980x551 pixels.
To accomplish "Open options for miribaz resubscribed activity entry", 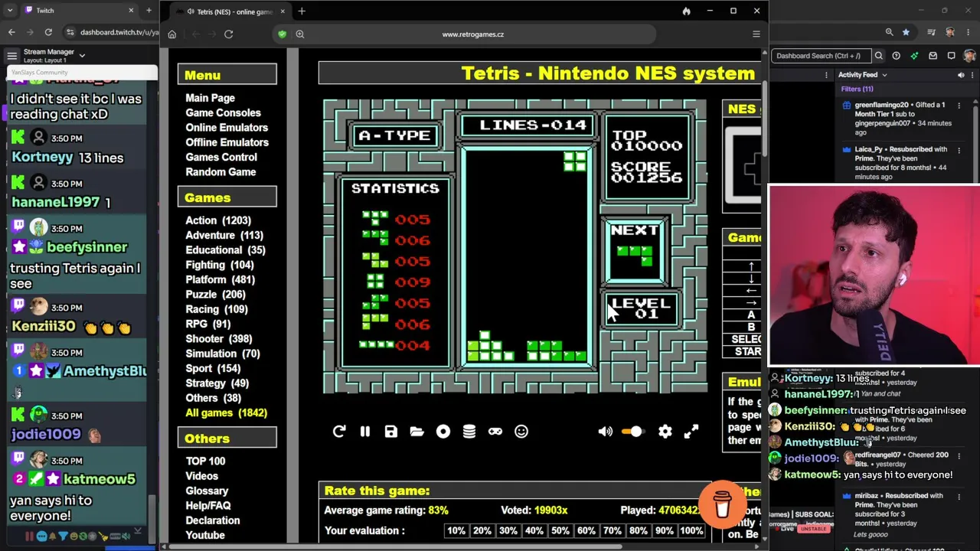I will tap(959, 496).
